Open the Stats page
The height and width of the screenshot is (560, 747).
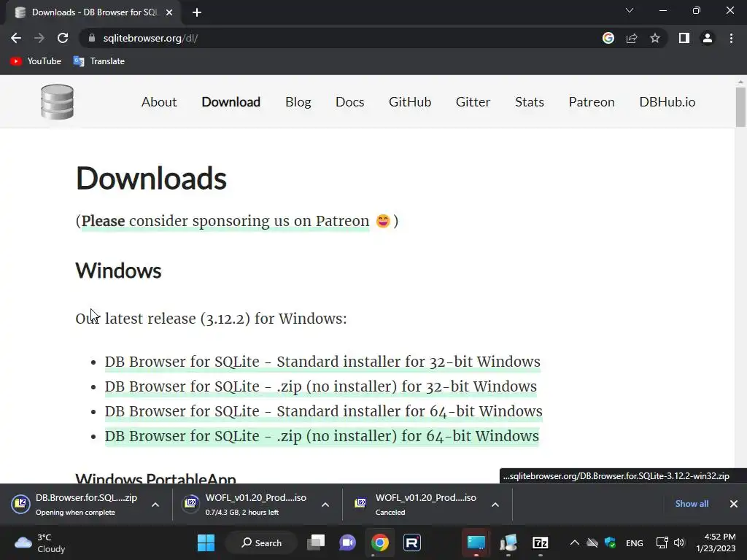tap(530, 102)
